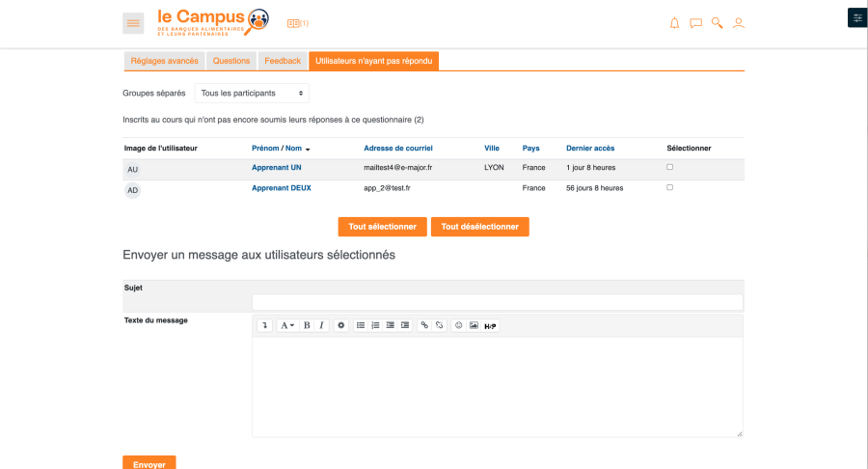Screen dimensions: 868x469
Task: Open the hamburger side menu
Action: (133, 22)
